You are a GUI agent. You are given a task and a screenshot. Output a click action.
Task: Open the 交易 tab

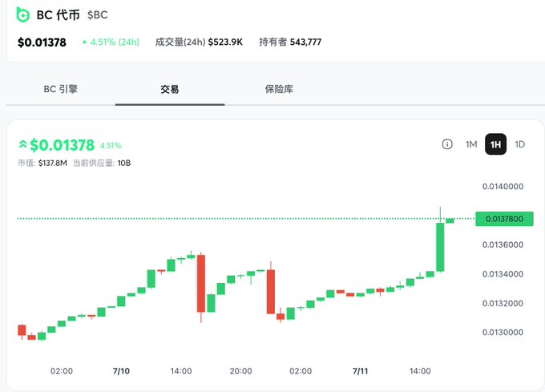coord(170,89)
